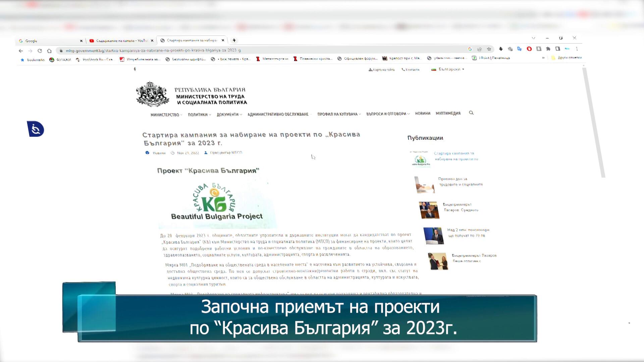This screenshot has width=644, height=362.
Task: Open the Карта на сайта link
Action: click(x=382, y=70)
